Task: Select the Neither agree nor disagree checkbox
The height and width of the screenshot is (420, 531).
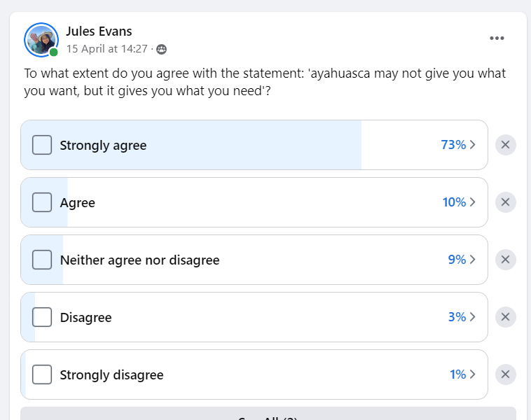Action: [42, 260]
